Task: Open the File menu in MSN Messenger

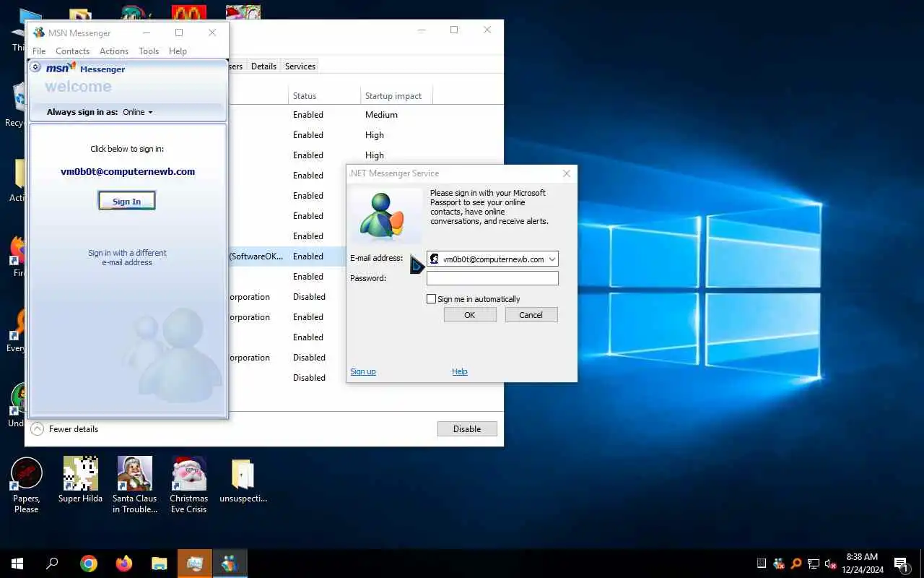Action: point(39,51)
